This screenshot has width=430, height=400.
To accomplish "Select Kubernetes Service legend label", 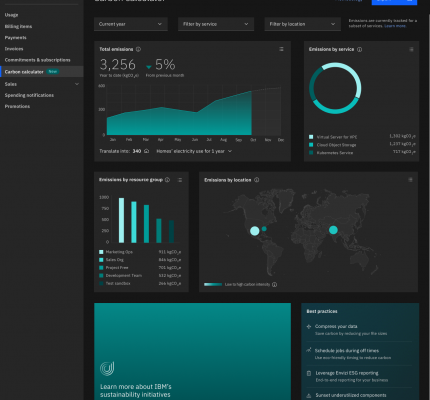I will (335, 153).
